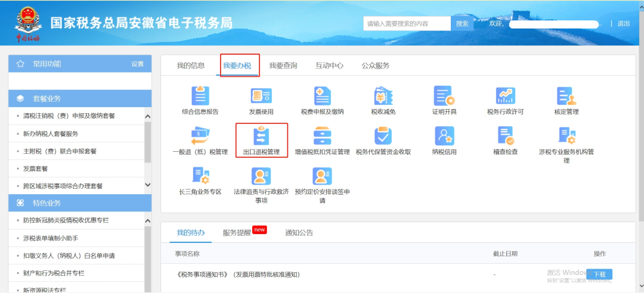
Task: Open 出口退税管理 icon
Action: point(261,136)
